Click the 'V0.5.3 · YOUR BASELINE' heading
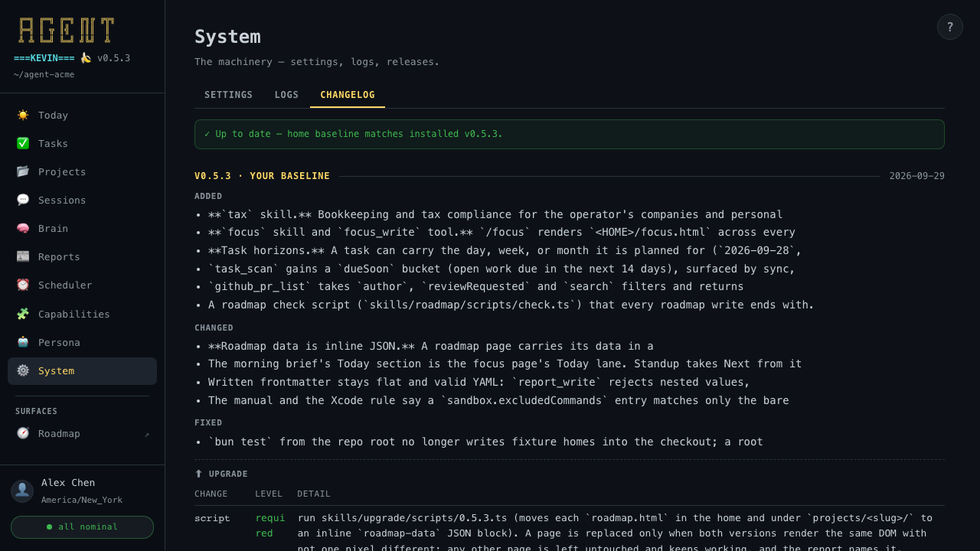Screen dimensions: 980x551 pos(262,176)
